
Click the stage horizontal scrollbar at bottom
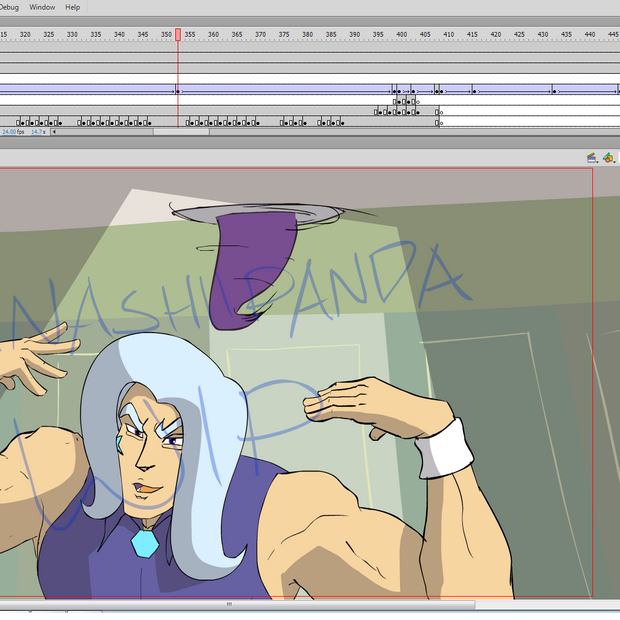pos(237,604)
